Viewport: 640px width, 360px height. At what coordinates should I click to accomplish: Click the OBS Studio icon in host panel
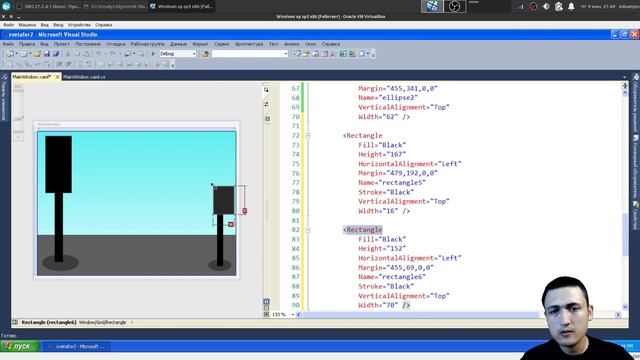coord(454,6)
